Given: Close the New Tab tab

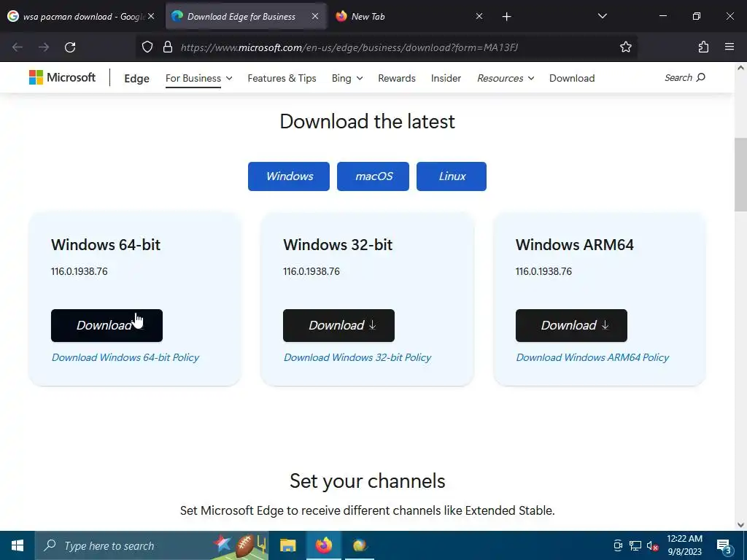Looking at the screenshot, I should pos(479,16).
